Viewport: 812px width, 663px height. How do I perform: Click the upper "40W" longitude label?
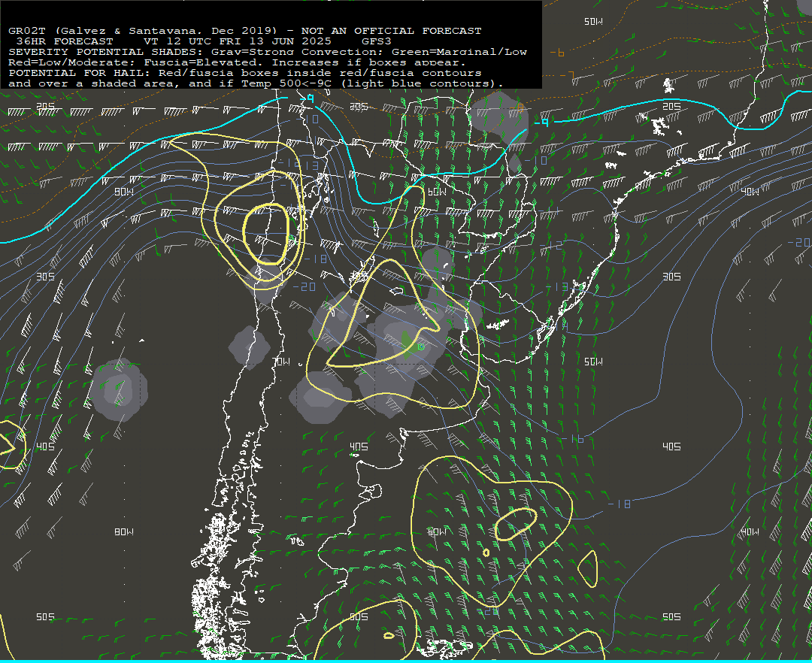click(x=750, y=192)
